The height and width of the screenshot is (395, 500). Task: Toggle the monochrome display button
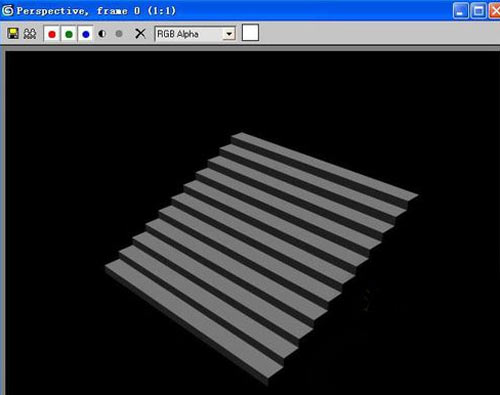[119, 34]
